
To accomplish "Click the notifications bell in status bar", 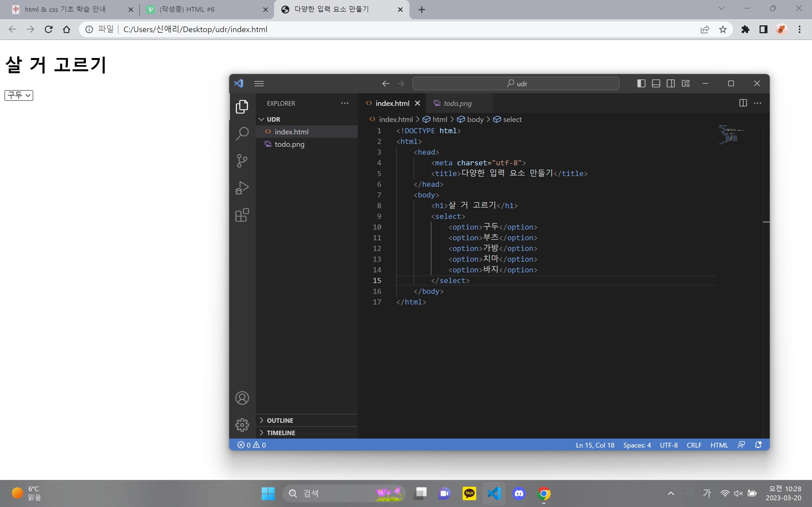I will pyautogui.click(x=758, y=445).
